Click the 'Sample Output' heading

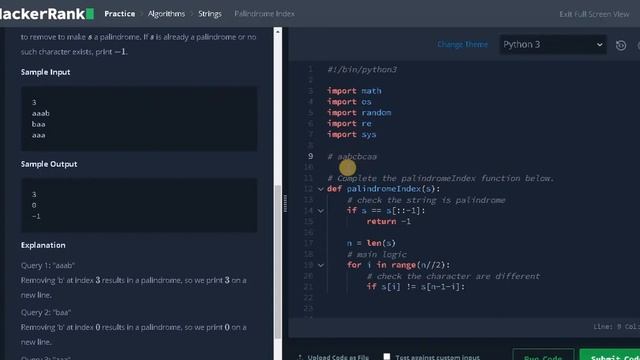49,164
